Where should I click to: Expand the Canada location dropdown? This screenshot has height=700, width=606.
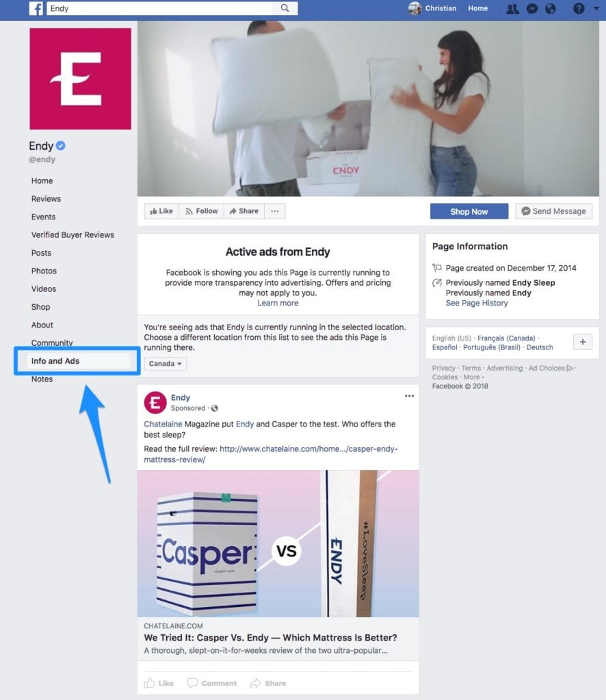[166, 364]
